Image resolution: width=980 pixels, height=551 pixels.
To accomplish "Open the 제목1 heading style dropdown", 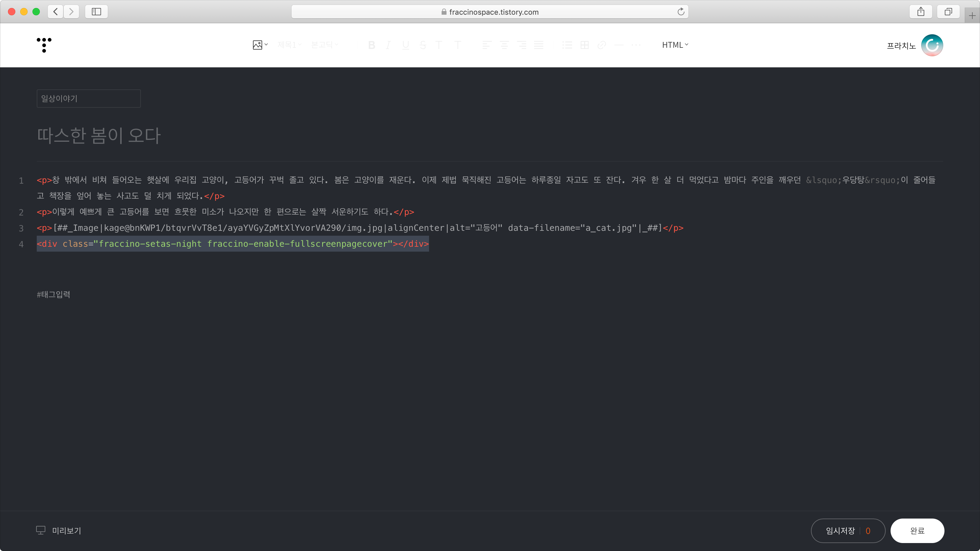I will pos(289,45).
